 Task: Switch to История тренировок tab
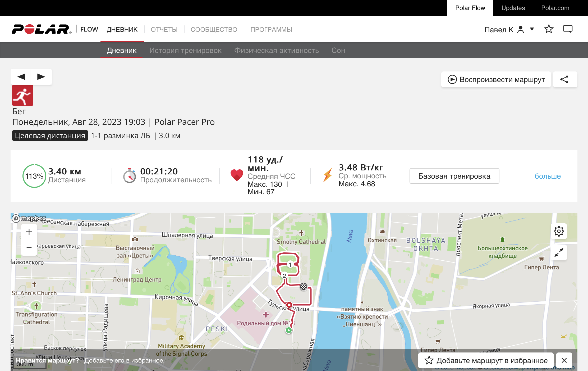(x=185, y=50)
